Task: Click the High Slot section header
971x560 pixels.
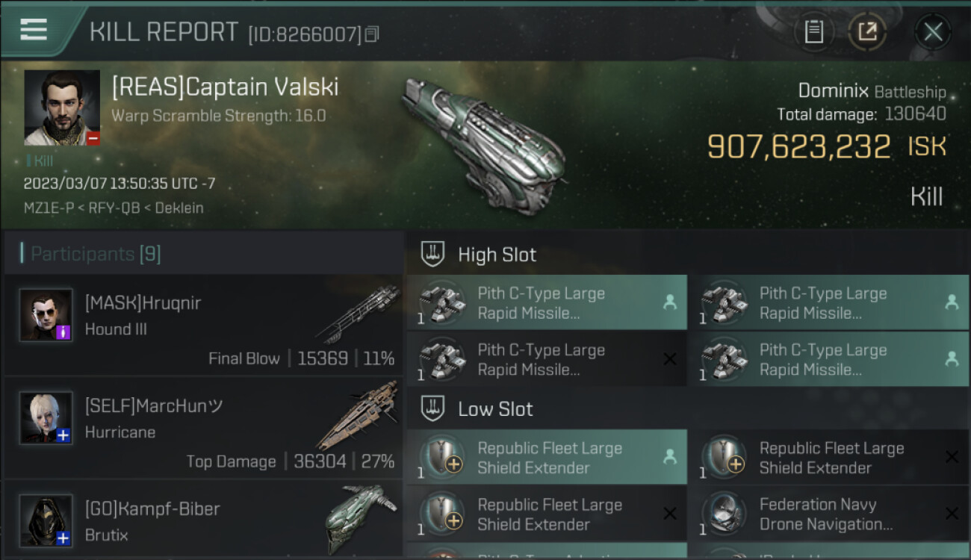Action: 497,255
